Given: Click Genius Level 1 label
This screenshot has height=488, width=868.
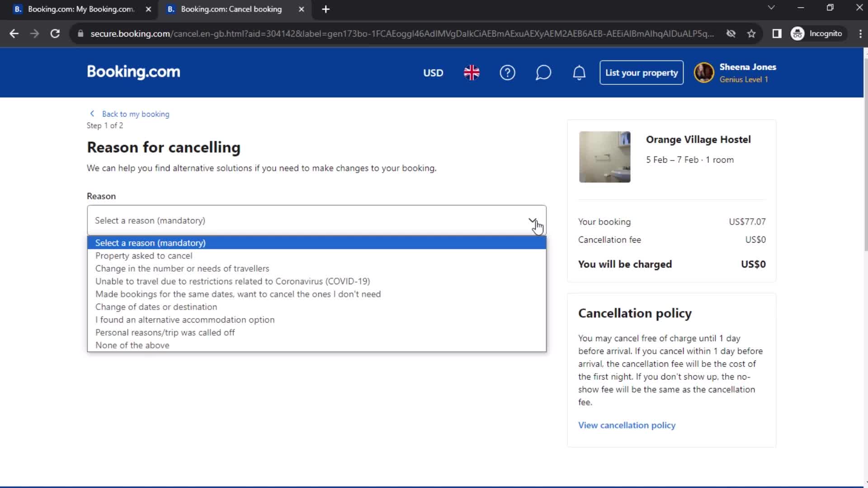Looking at the screenshot, I should point(744,80).
